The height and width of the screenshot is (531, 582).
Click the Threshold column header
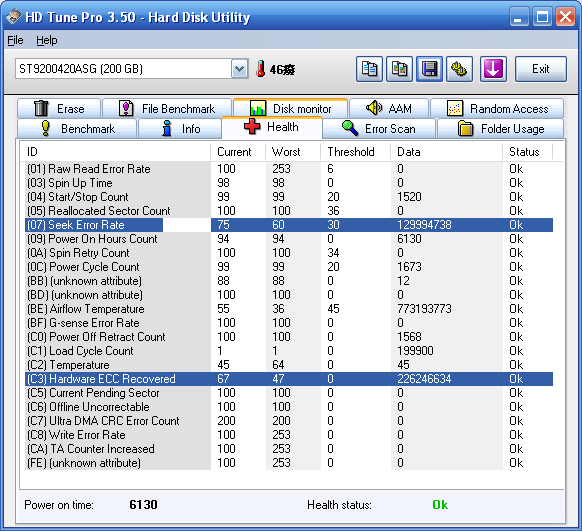click(x=355, y=152)
